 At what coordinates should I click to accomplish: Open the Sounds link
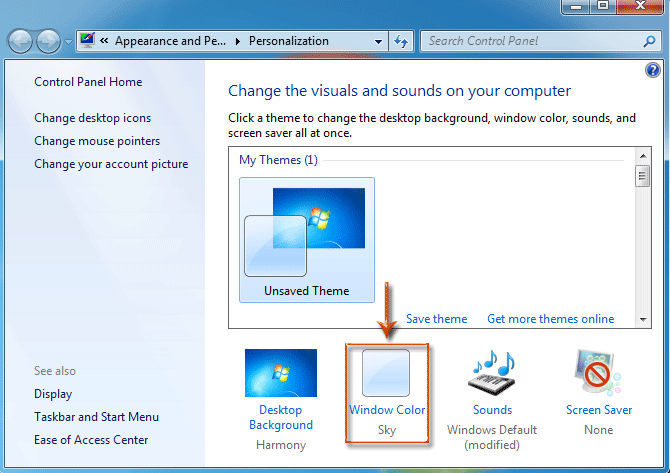(492, 410)
